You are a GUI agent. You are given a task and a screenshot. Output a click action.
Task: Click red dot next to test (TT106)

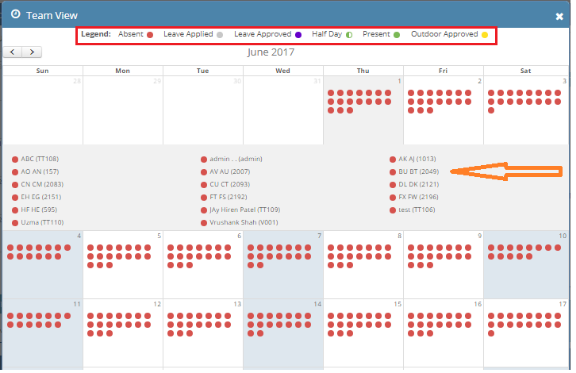coord(393,210)
